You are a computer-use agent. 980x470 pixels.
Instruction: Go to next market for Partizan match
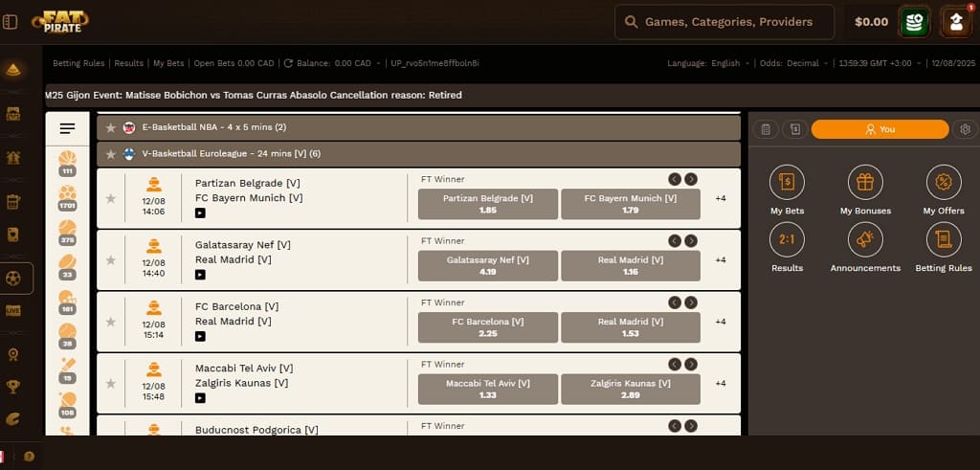click(x=691, y=179)
